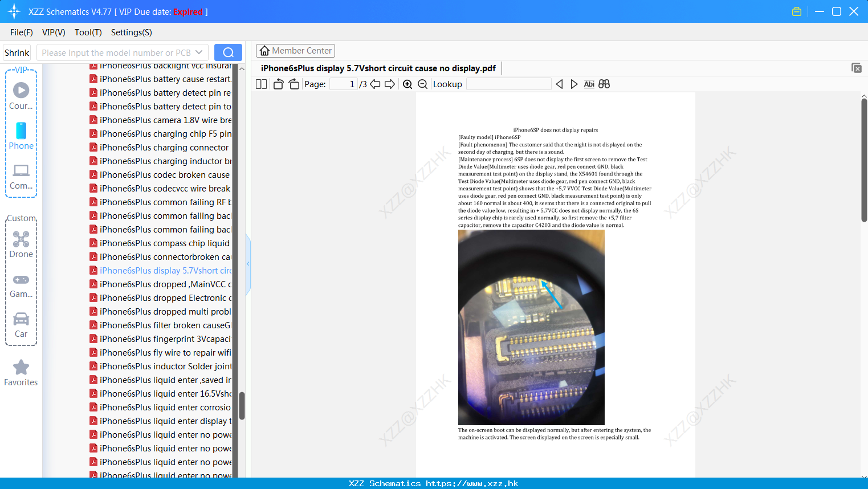Open the Game console category icon
Image resolution: width=868 pixels, height=489 pixels.
click(x=21, y=285)
